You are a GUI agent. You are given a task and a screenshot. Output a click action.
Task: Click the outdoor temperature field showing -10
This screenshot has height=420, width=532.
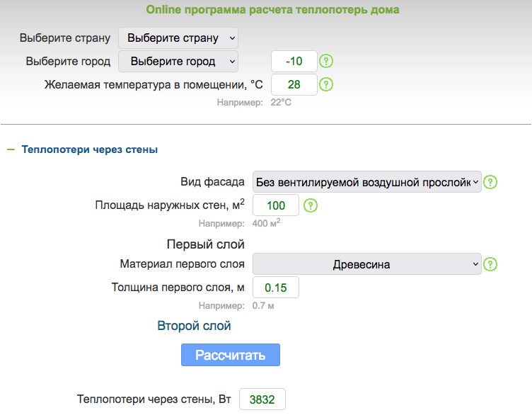coord(294,61)
